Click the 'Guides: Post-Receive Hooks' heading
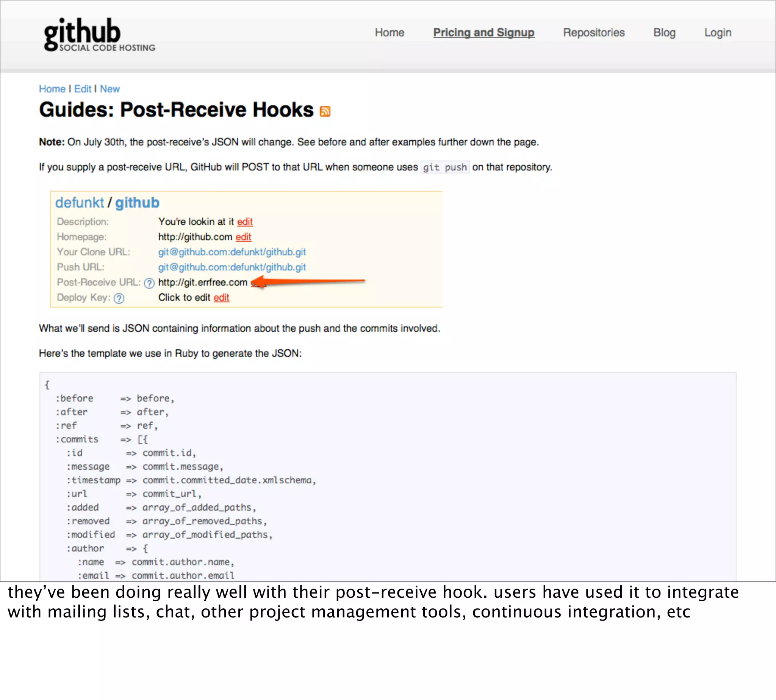 176,109
